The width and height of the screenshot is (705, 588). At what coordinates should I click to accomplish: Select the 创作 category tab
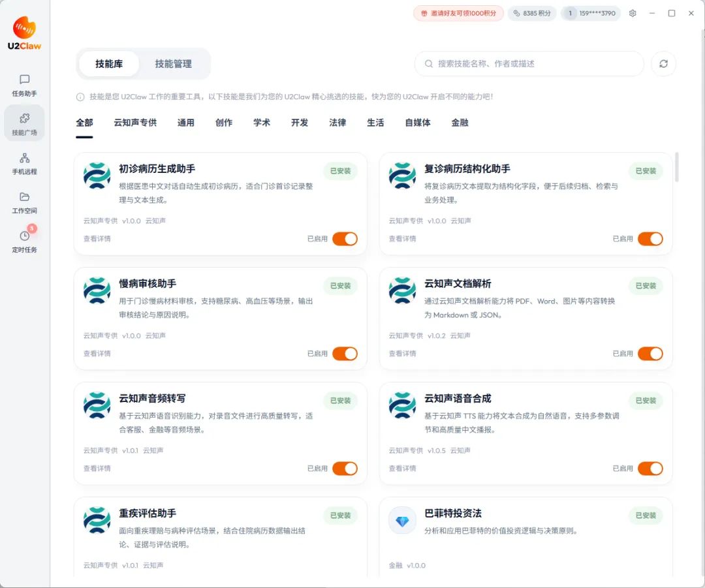pyautogui.click(x=223, y=123)
